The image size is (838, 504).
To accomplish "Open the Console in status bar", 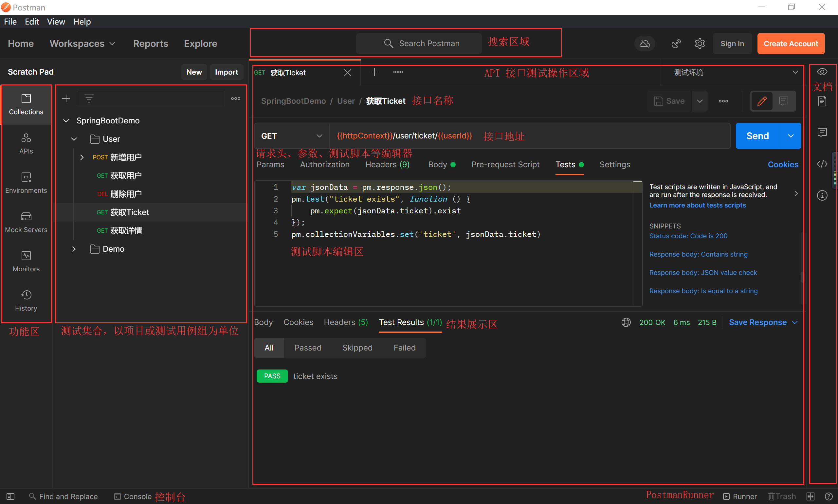I will tap(133, 496).
